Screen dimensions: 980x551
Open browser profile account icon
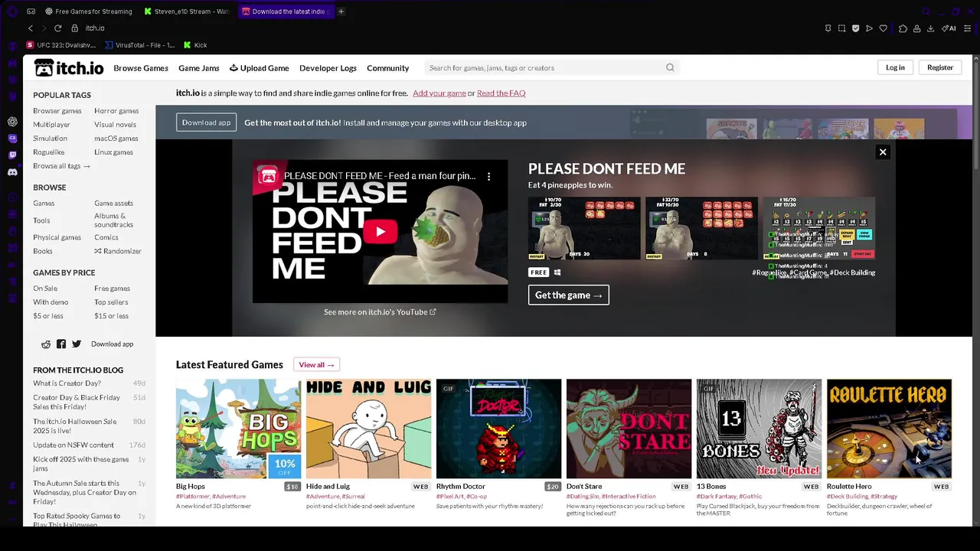916,28
